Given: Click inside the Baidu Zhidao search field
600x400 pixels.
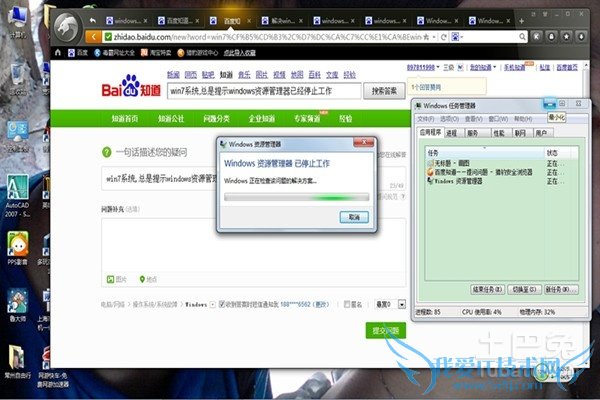Looking at the screenshot, I should click(x=264, y=91).
